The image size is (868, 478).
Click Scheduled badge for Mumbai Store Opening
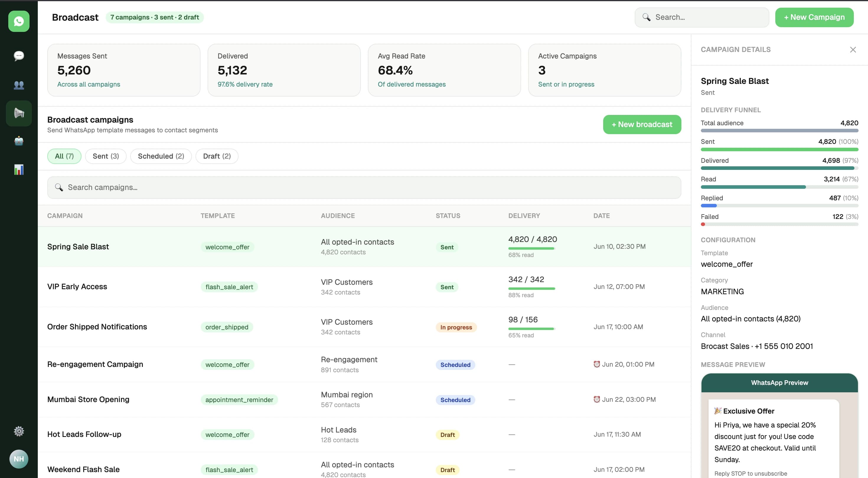tap(455, 400)
